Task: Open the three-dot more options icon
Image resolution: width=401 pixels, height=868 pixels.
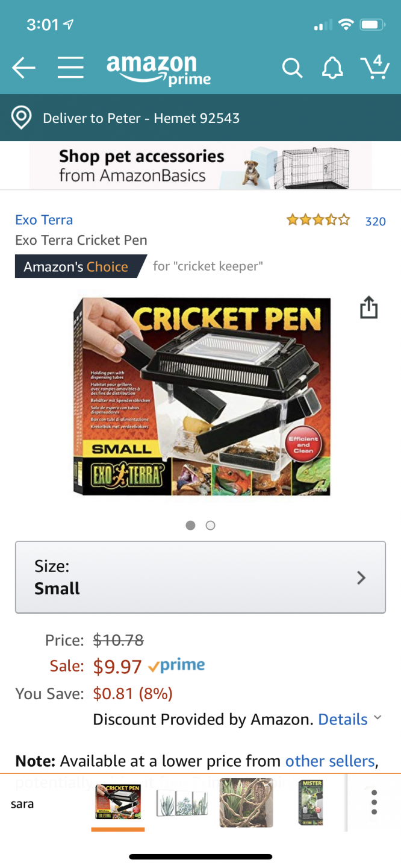Action: (x=374, y=803)
